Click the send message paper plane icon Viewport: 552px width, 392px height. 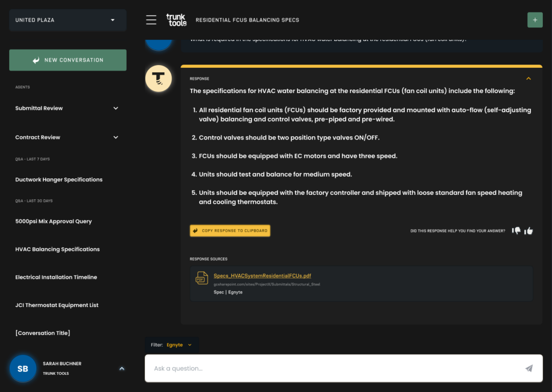click(529, 368)
